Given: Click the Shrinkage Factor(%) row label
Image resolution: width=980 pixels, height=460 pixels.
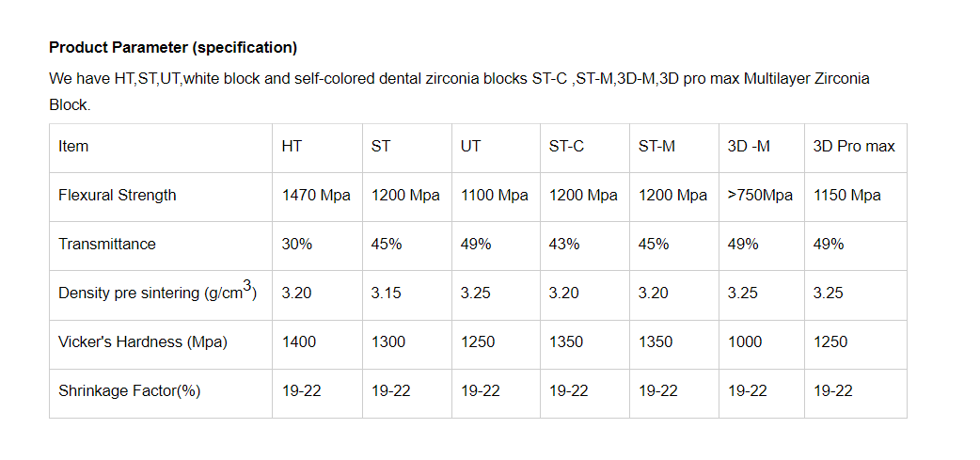Looking at the screenshot, I should (x=129, y=391).
